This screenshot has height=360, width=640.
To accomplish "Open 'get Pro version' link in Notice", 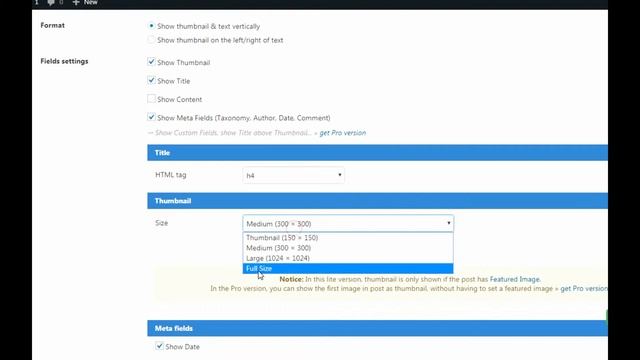I will pyautogui.click(x=584, y=289).
